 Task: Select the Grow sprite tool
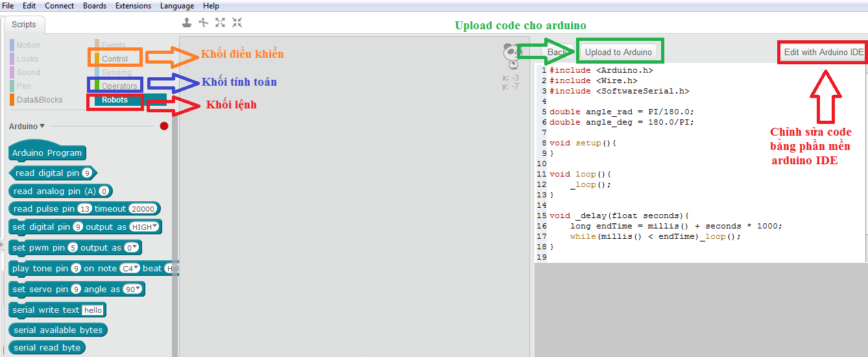[x=221, y=23]
